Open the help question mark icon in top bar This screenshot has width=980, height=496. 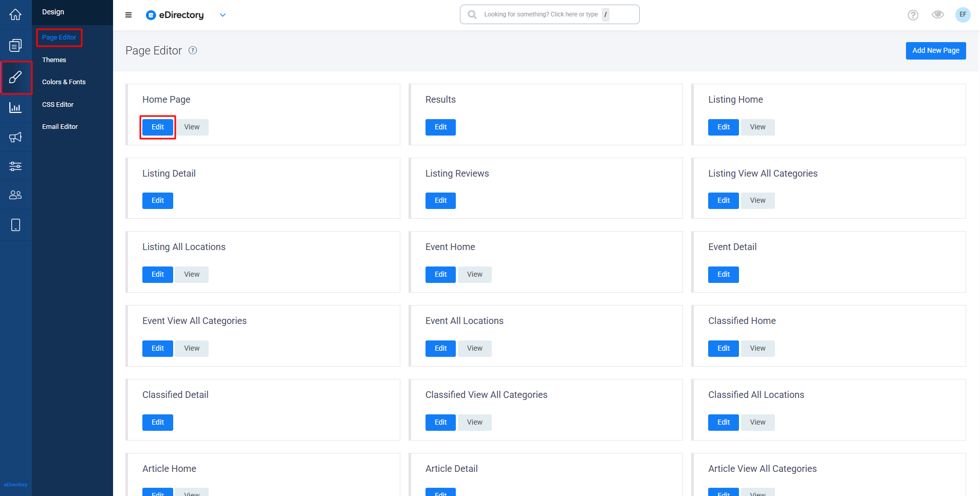(913, 15)
